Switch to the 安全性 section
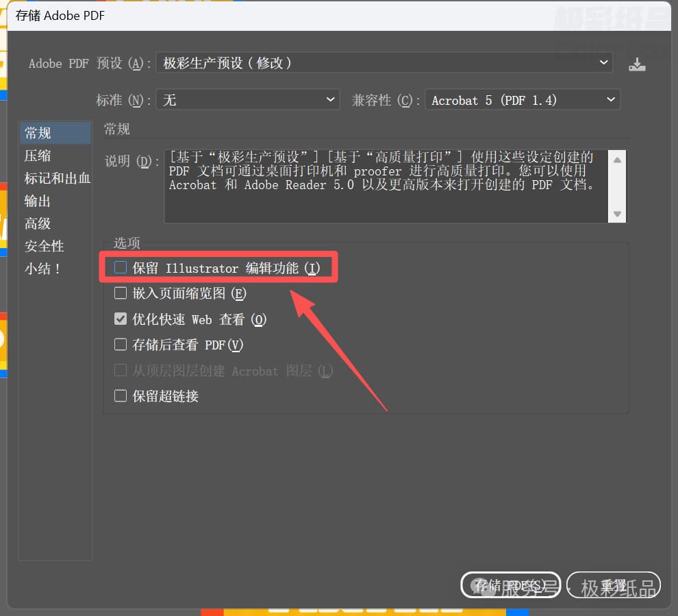The height and width of the screenshot is (616, 678). 45,246
